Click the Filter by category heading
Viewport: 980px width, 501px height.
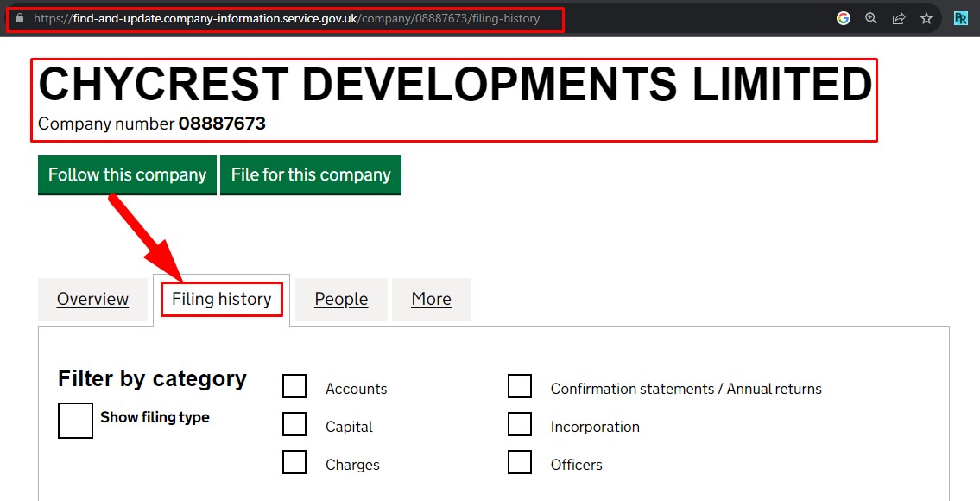(153, 379)
